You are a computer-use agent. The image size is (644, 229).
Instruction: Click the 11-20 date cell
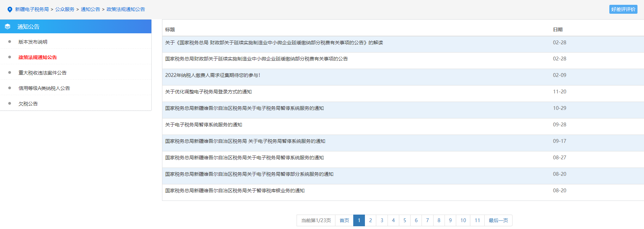coord(560,92)
